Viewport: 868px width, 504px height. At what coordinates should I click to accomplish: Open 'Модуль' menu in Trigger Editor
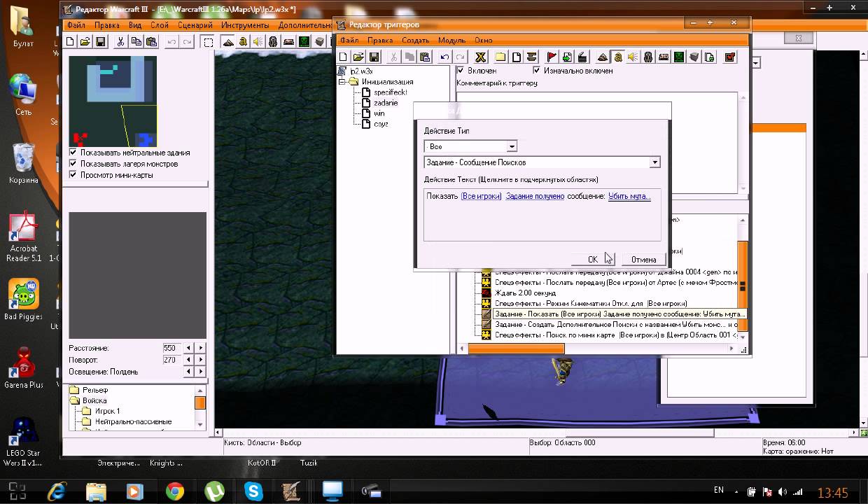click(x=451, y=41)
